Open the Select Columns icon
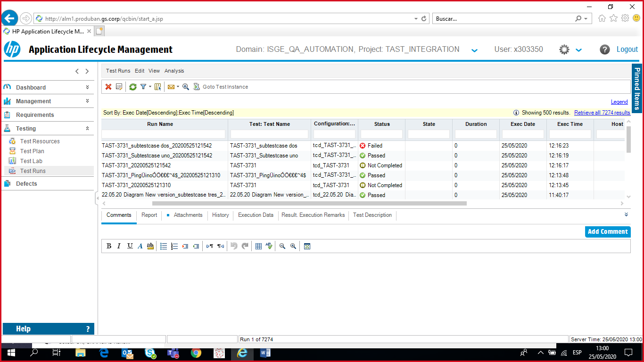The height and width of the screenshot is (362, 644). pos(157,87)
